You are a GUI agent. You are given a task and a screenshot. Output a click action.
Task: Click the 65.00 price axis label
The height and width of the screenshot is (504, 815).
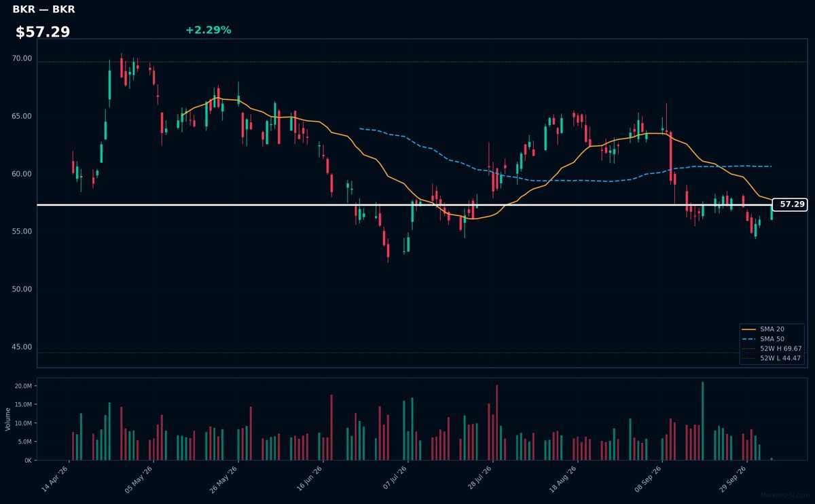pyautogui.click(x=22, y=116)
